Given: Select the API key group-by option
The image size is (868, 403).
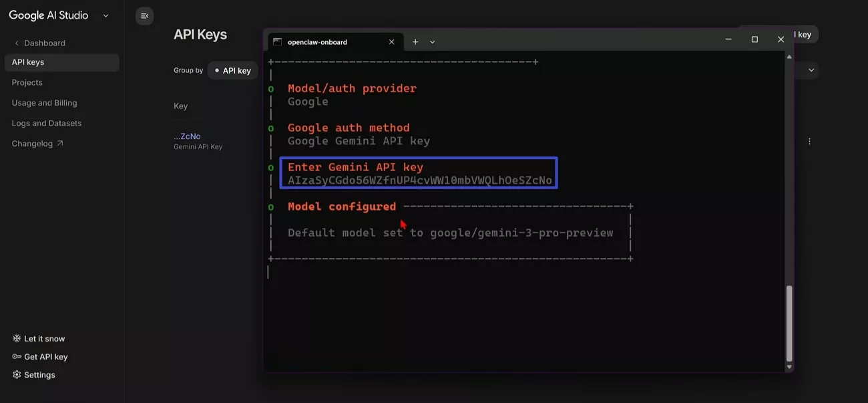Looking at the screenshot, I should (x=232, y=70).
